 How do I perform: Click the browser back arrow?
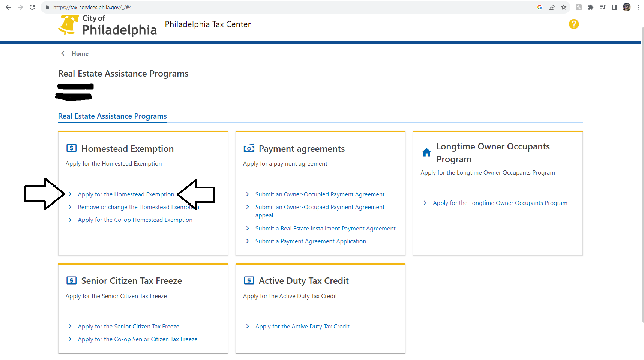[8, 7]
